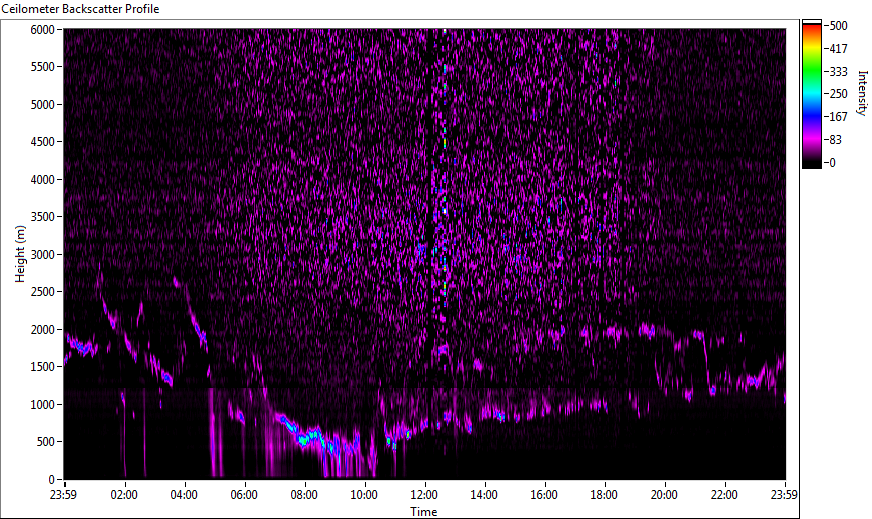The width and height of the screenshot is (872, 519).
Task: Click the 0 height axis label
Action: (x=52, y=480)
